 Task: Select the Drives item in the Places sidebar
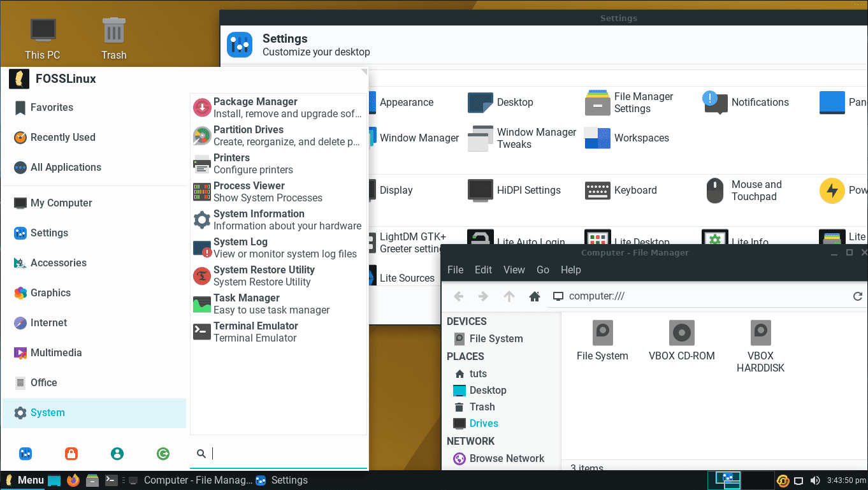click(482, 422)
